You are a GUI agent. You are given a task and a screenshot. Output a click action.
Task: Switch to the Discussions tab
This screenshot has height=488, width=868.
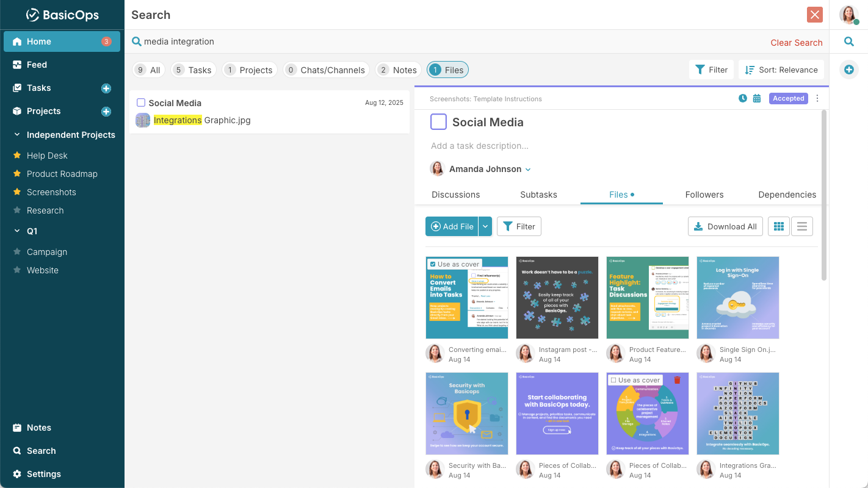coord(456,195)
